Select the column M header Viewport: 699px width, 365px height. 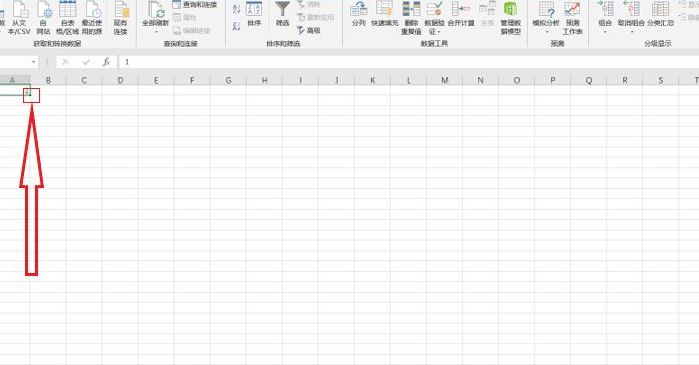(444, 80)
